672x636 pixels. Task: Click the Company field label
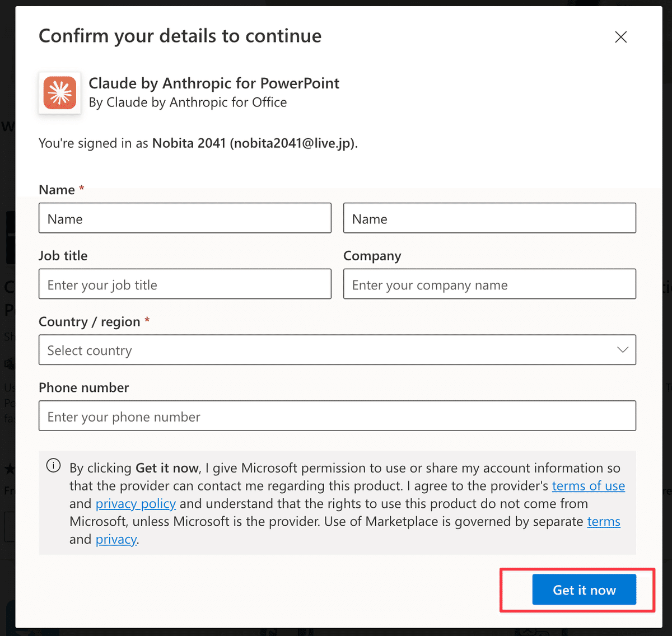click(x=372, y=256)
